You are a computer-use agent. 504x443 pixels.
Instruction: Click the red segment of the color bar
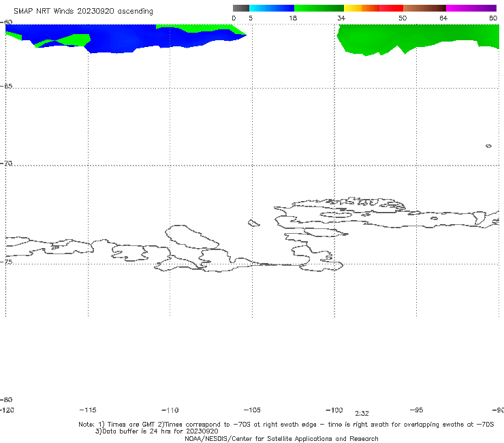tap(391, 8)
